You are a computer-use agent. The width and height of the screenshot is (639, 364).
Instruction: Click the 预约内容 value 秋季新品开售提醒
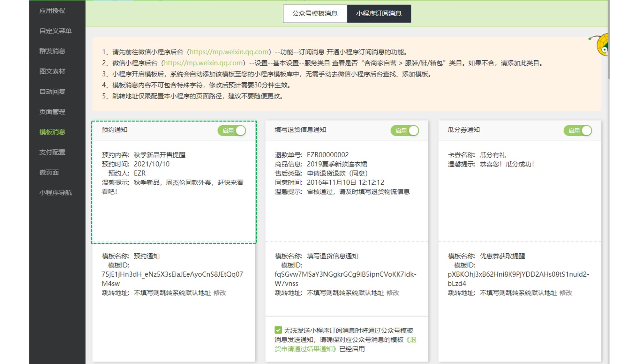pyautogui.click(x=160, y=155)
